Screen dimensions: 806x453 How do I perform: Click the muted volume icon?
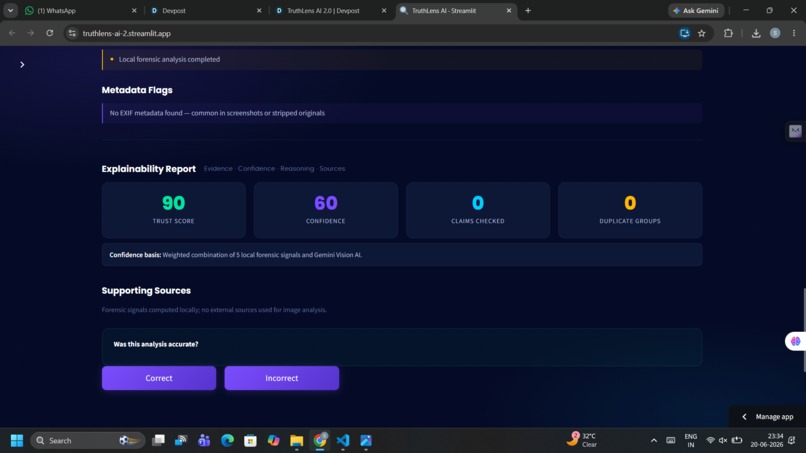[x=723, y=441]
